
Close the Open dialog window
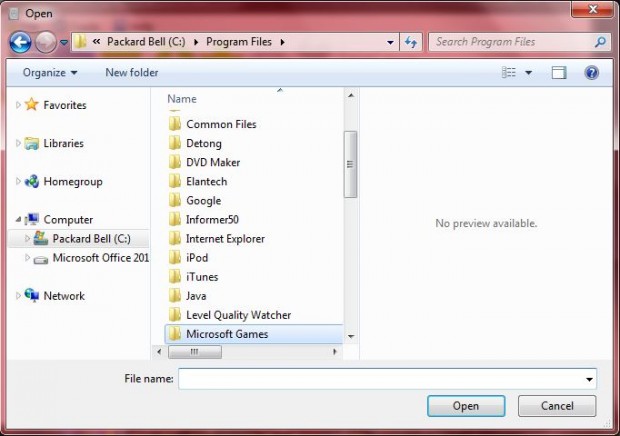[x=592, y=9]
